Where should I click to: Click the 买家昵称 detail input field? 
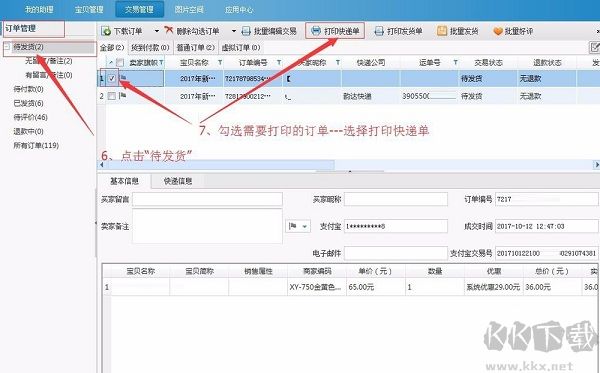click(x=396, y=199)
